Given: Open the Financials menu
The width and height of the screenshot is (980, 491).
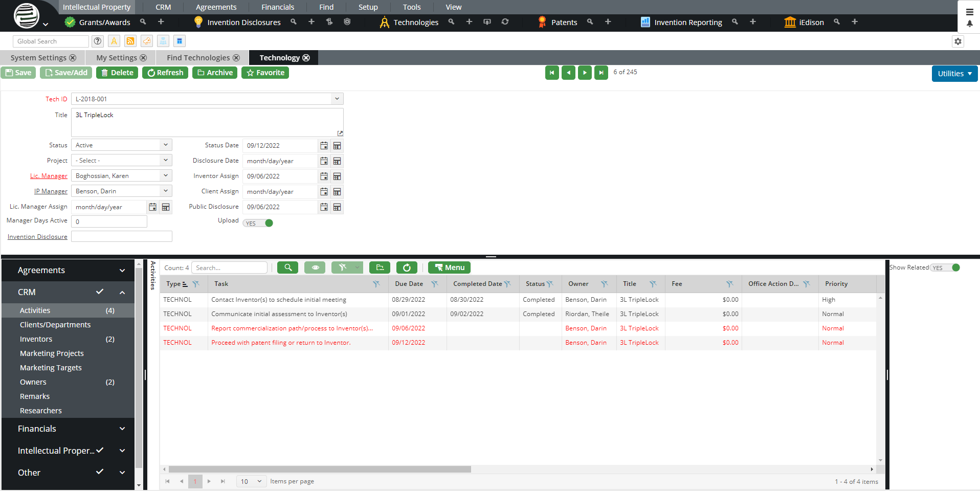Looking at the screenshot, I should click(x=277, y=7).
